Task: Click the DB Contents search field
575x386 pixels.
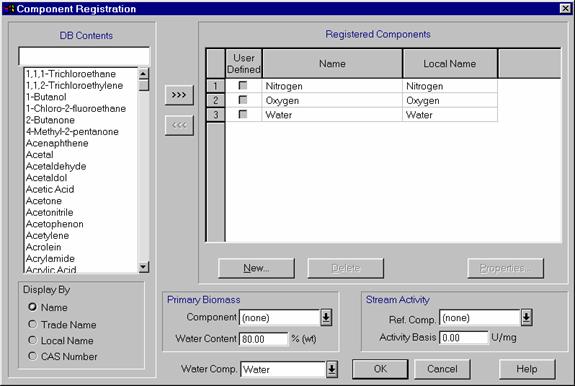Action: coord(84,56)
